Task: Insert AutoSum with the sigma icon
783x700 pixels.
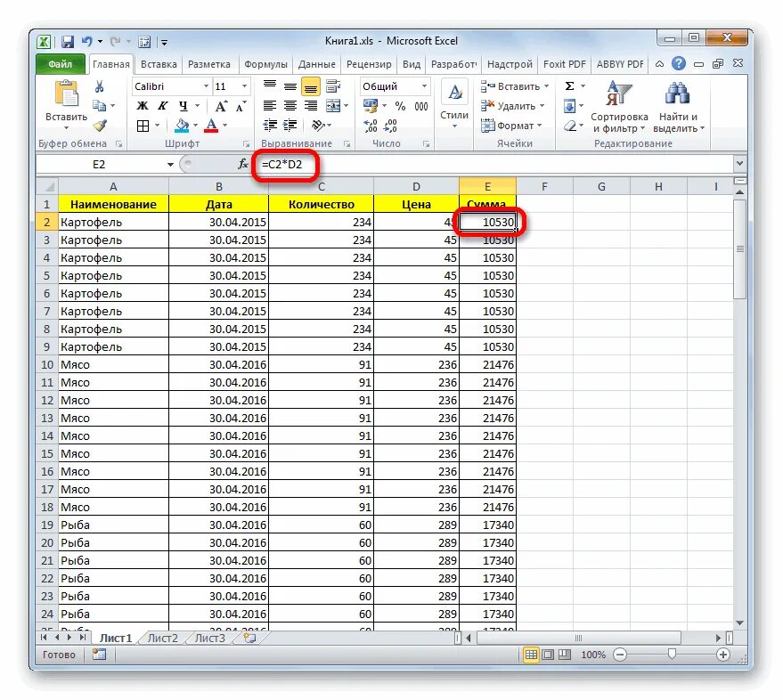Action: coord(569,86)
